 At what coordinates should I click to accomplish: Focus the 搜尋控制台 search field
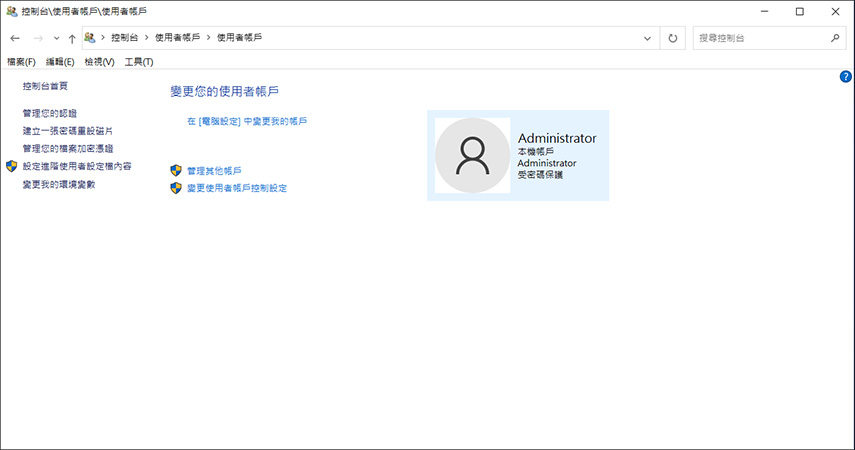tap(760, 38)
